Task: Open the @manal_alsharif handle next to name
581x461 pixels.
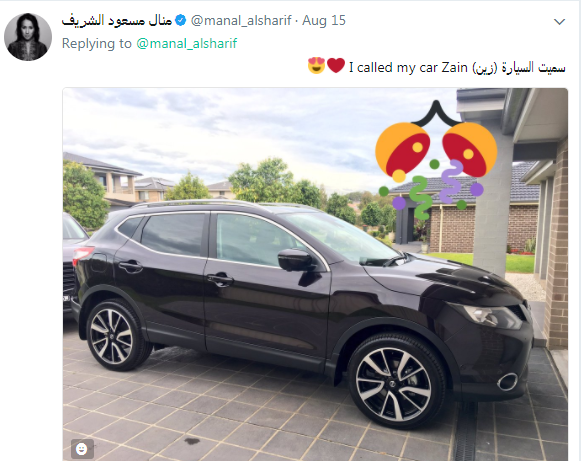Action: (x=241, y=20)
